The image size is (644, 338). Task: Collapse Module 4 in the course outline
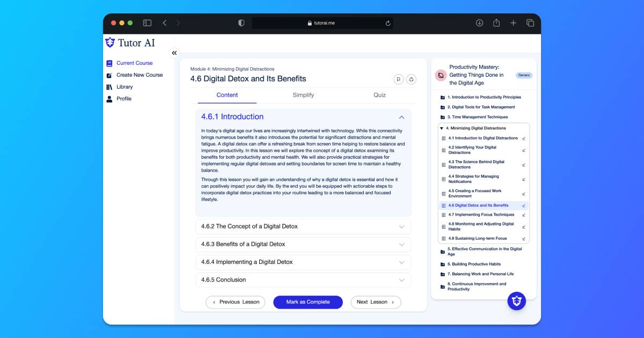[441, 128]
